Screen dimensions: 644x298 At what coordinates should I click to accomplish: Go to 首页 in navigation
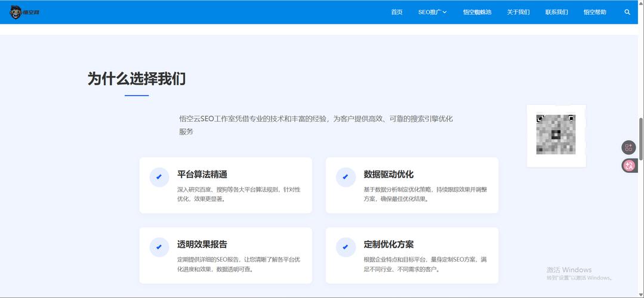tap(397, 13)
